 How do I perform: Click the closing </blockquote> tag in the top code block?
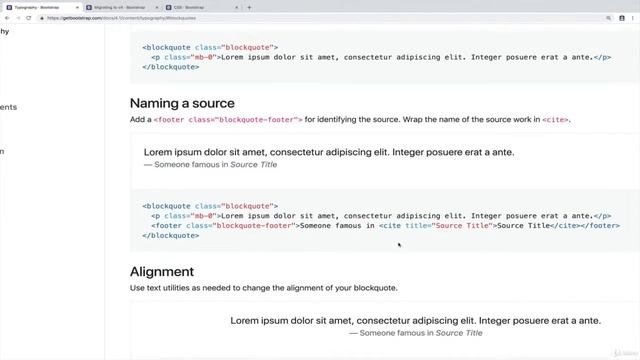[171, 67]
